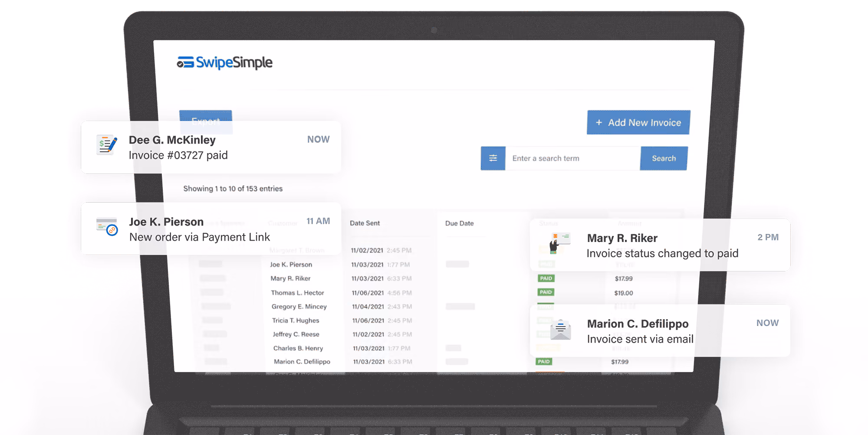Click the 11/02/2021 2:45 PM date in first row
Screen dimensions: 868x435
pyautogui.click(x=381, y=250)
